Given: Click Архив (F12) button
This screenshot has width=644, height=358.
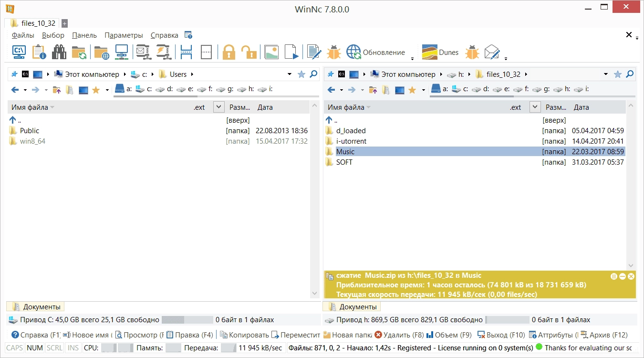Looking at the screenshot, I should pyautogui.click(x=604, y=335).
